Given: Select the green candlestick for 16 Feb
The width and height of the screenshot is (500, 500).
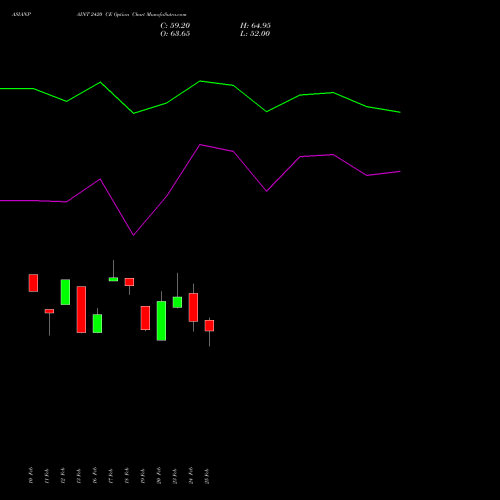Looking at the screenshot, I should [x=97, y=323].
